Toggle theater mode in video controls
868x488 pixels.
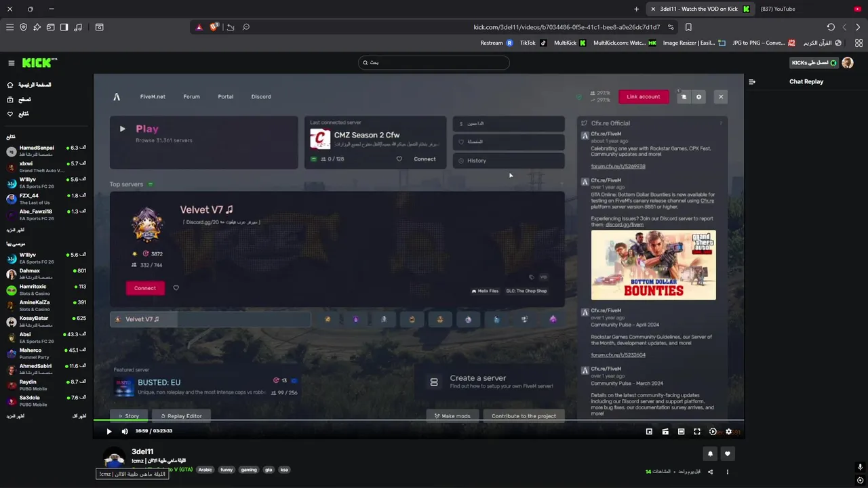681,431
